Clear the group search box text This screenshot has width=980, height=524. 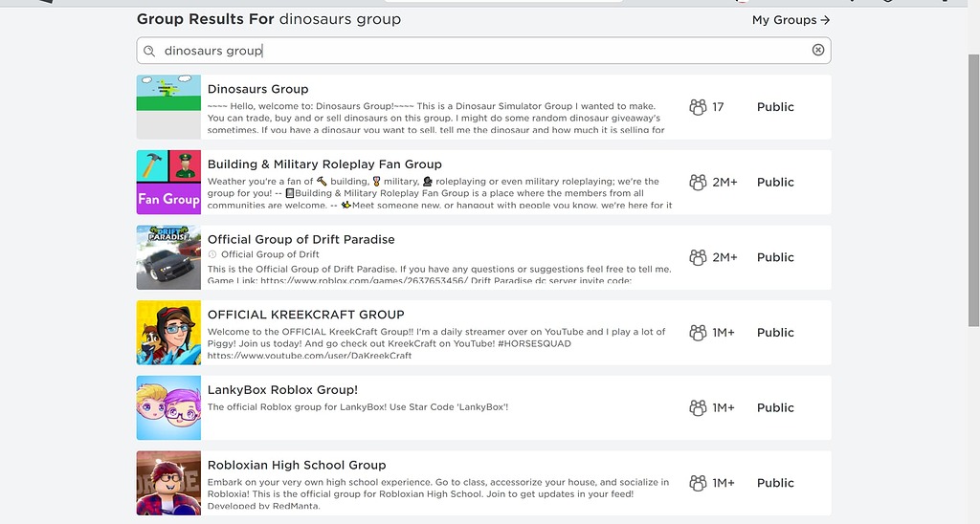817,50
